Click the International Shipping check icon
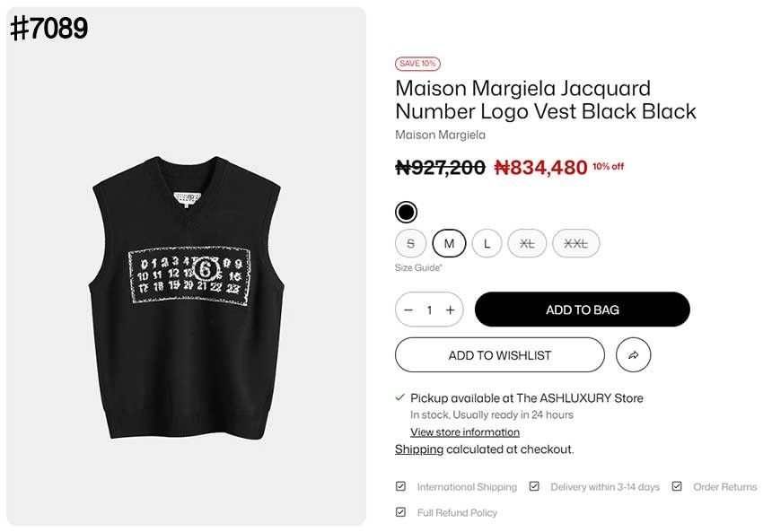This screenshot has height=532, width=772. tap(401, 487)
